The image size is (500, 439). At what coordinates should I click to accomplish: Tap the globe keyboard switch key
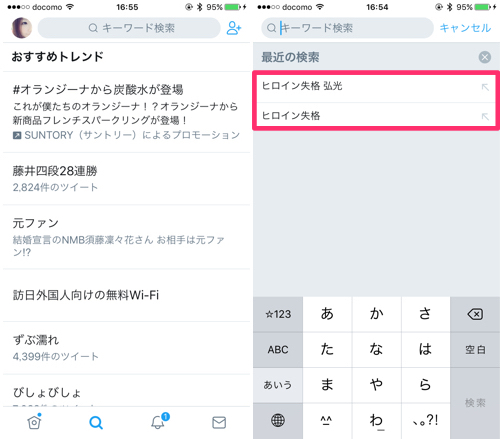(278, 420)
